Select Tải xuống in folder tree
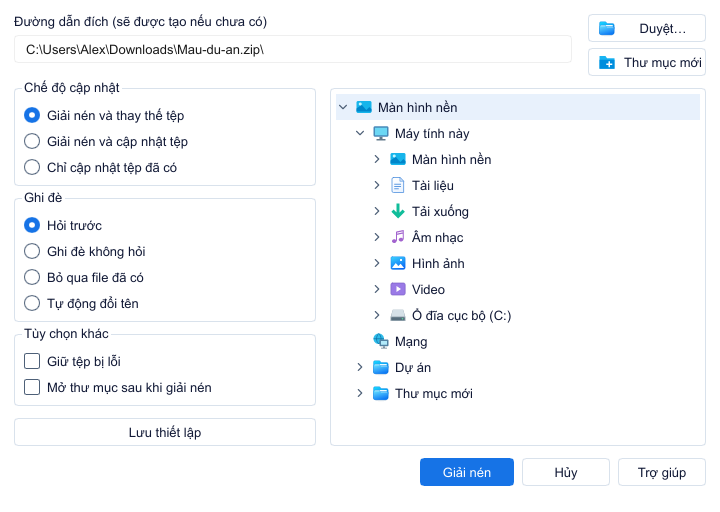The width and height of the screenshot is (720, 512). click(x=518, y=211)
